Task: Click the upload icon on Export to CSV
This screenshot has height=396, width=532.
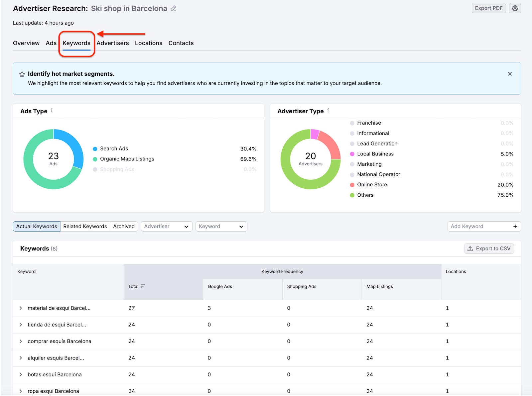Action: (470, 248)
